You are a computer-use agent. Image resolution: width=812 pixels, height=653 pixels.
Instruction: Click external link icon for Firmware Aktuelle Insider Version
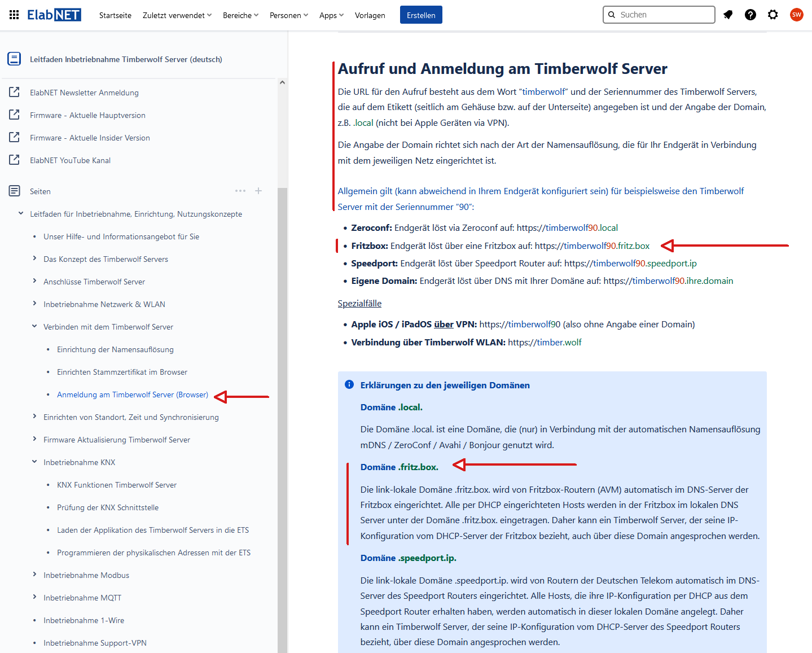point(14,137)
